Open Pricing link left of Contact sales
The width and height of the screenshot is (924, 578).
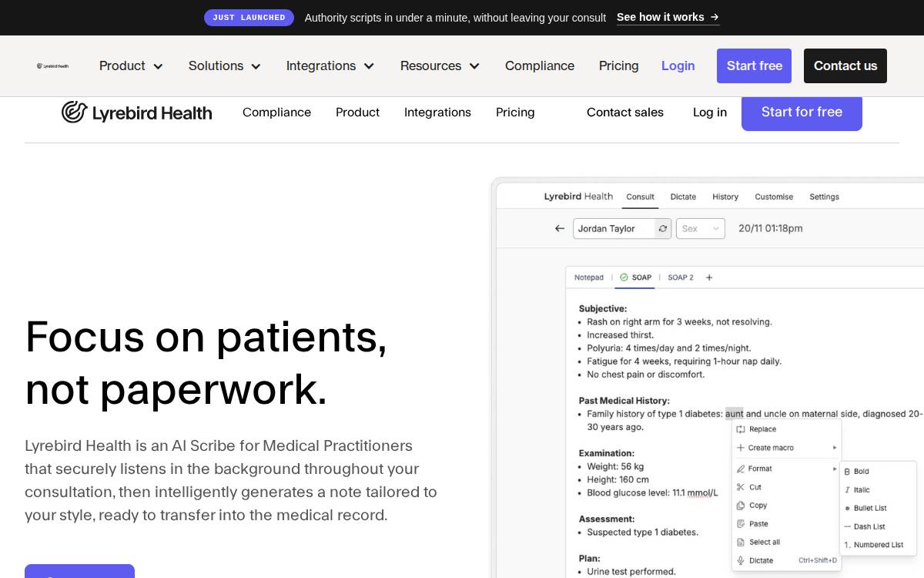coord(515,113)
